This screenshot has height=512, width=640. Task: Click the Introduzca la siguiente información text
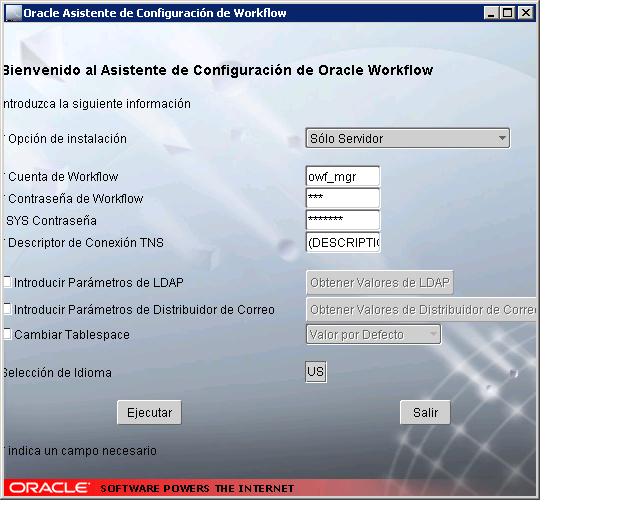coord(97,104)
